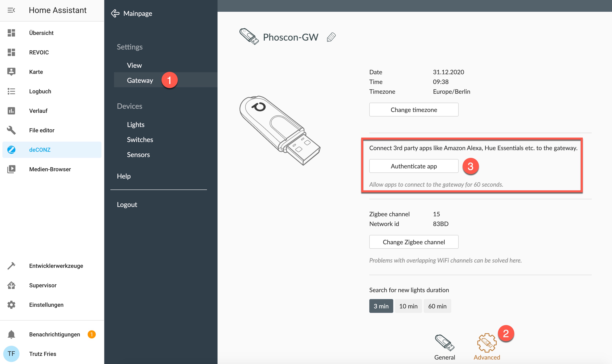Viewport: 612px width, 364px height.
Task: Open the Supervisor sidebar icon
Action: click(x=11, y=285)
